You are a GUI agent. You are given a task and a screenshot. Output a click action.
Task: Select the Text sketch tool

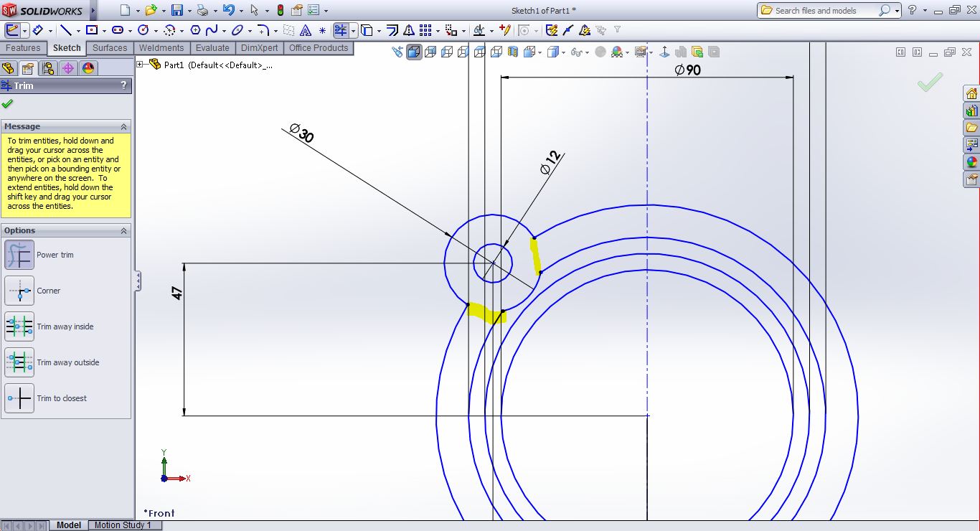click(305, 30)
